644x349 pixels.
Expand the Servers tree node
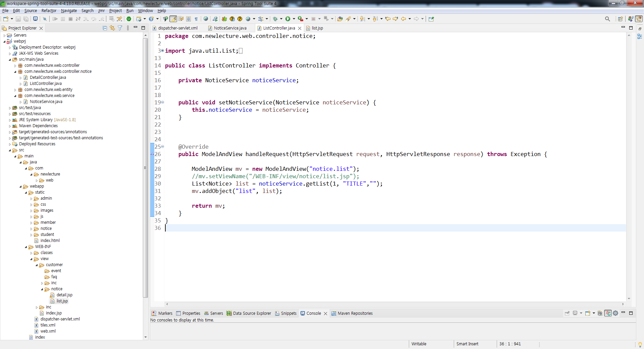pyautogui.click(x=4, y=35)
